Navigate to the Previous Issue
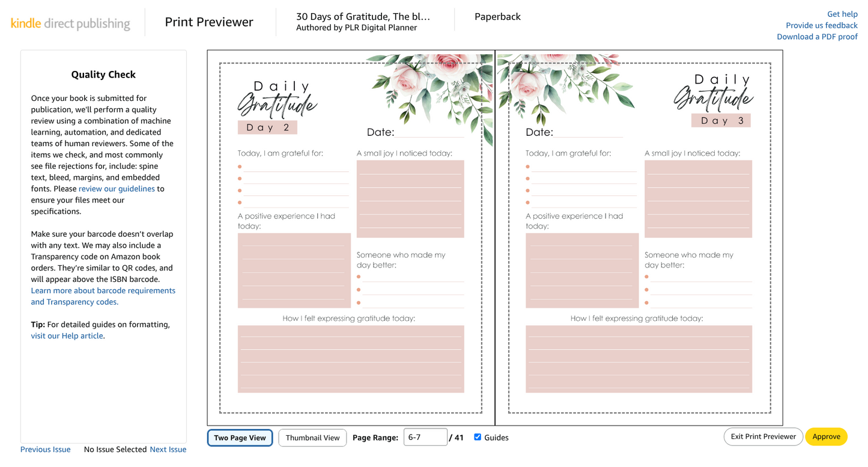This screenshot has height=467, width=868. (46, 449)
